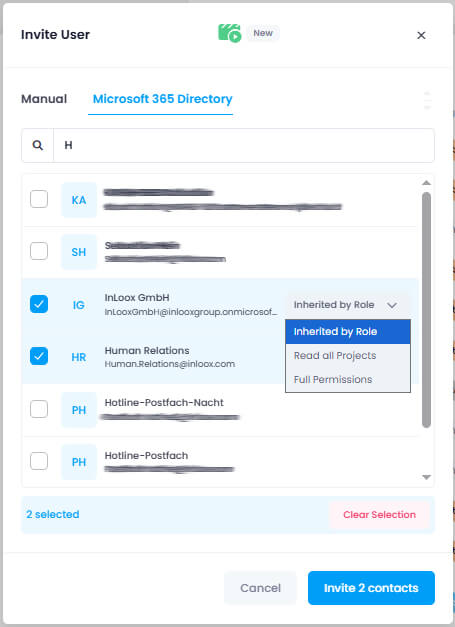Image resolution: width=455 pixels, height=627 pixels.
Task: Click Invite 2 contacts button
Action: point(371,588)
